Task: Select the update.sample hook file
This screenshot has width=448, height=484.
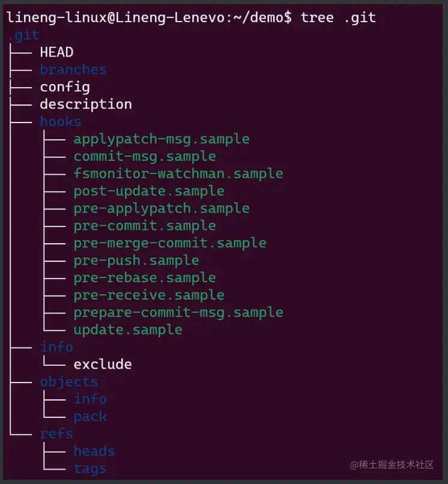Action: pyautogui.click(x=127, y=330)
